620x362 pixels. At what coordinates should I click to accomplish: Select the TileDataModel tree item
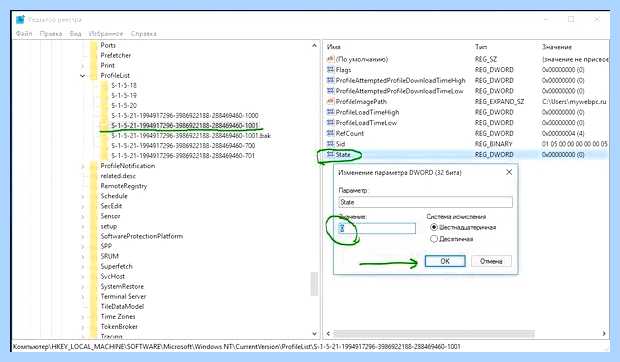pos(122,306)
